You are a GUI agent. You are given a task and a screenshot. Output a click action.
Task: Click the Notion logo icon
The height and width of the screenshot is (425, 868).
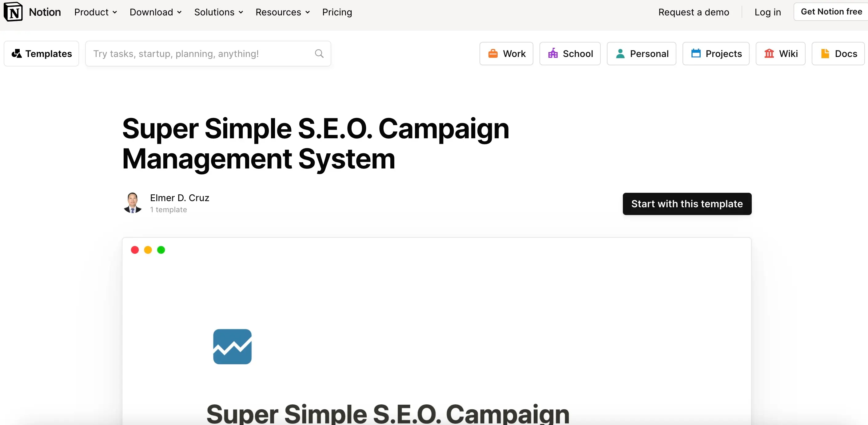click(13, 12)
